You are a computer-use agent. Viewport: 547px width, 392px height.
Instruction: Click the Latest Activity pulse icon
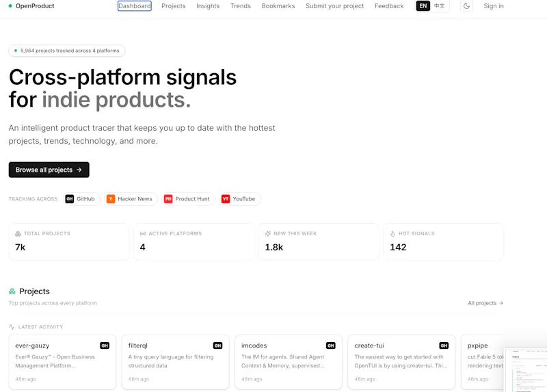coord(12,327)
